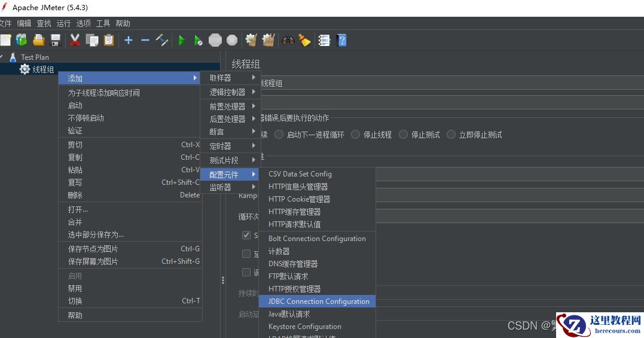
Task: Click the thread group name input field
Action: 452,83
